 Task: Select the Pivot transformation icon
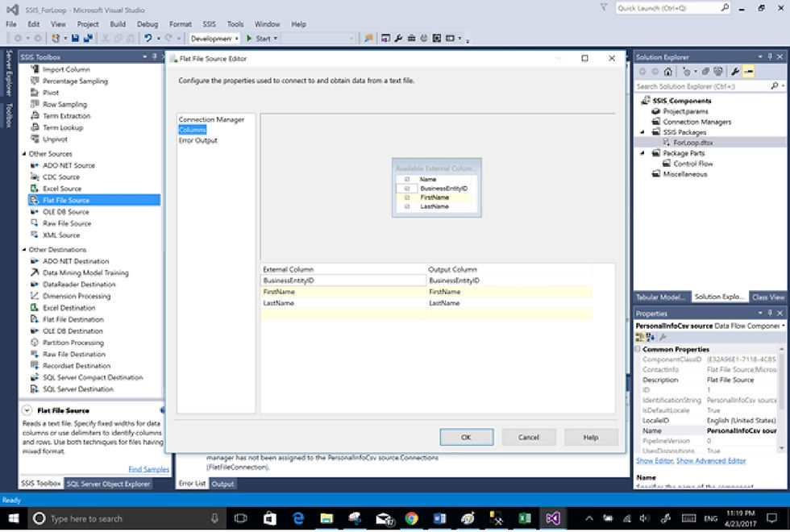pyautogui.click(x=34, y=93)
